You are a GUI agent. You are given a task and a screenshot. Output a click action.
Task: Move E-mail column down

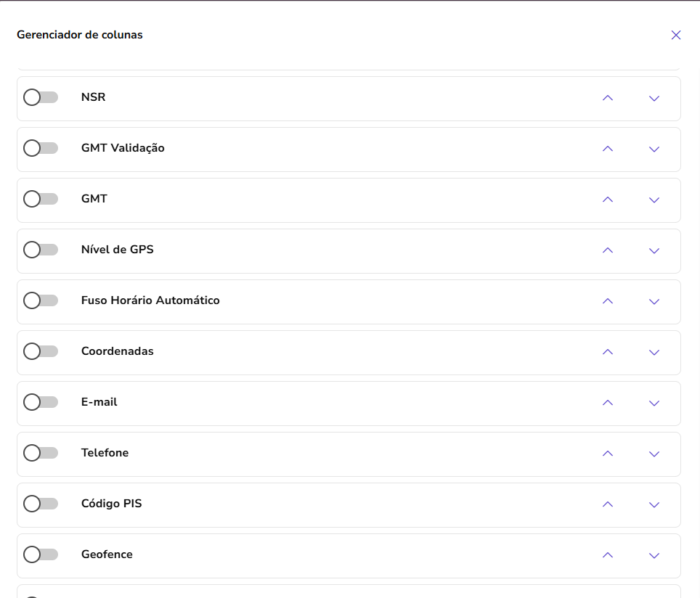click(x=654, y=403)
